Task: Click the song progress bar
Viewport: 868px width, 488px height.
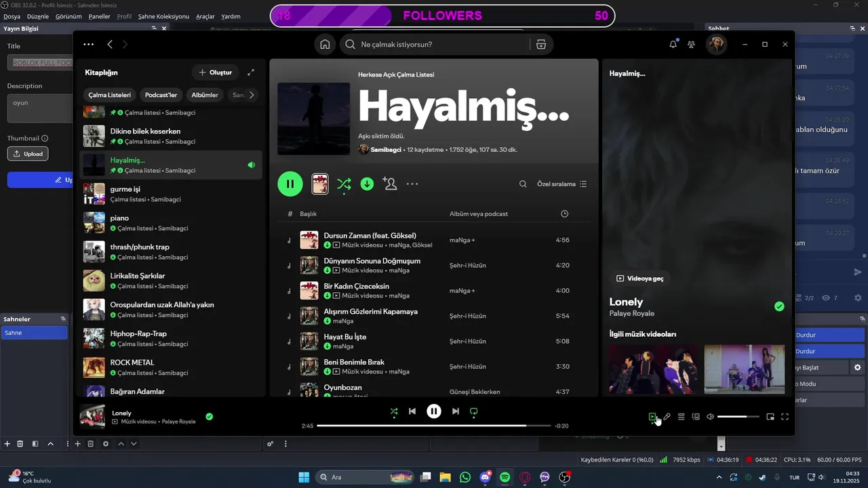Action: click(434, 426)
